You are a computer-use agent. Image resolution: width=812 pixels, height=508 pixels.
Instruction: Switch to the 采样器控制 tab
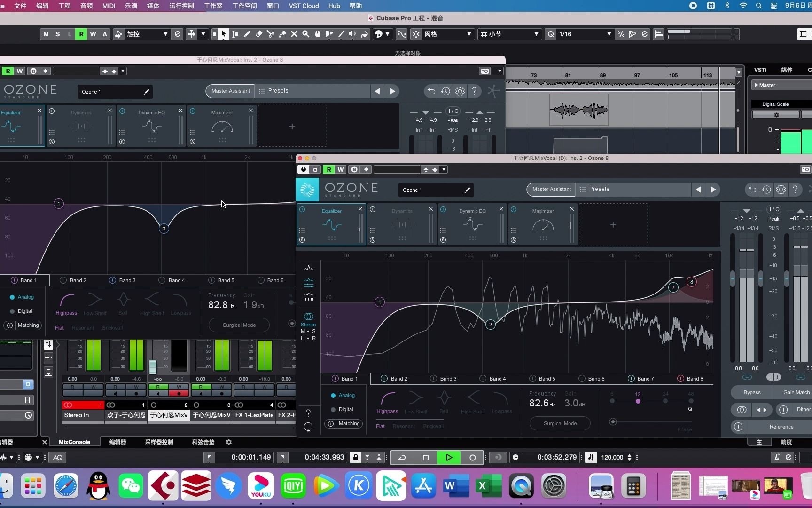pyautogui.click(x=159, y=442)
